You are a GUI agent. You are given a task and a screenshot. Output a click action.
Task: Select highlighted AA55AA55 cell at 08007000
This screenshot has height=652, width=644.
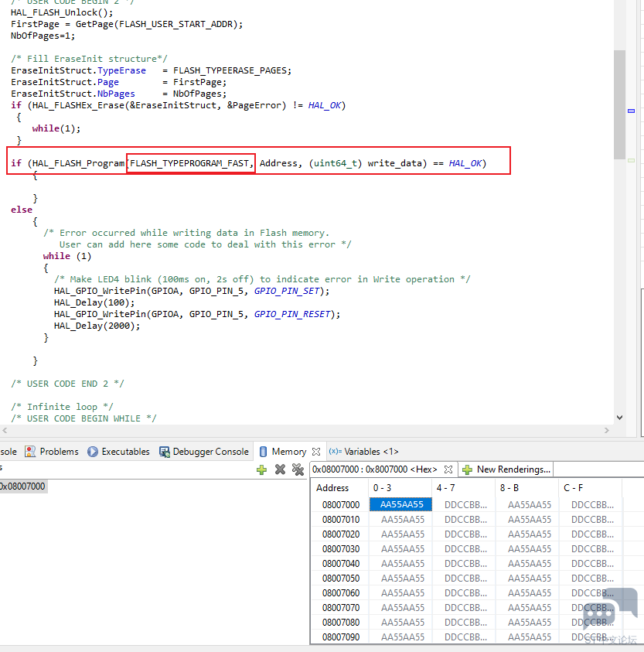pyautogui.click(x=400, y=504)
